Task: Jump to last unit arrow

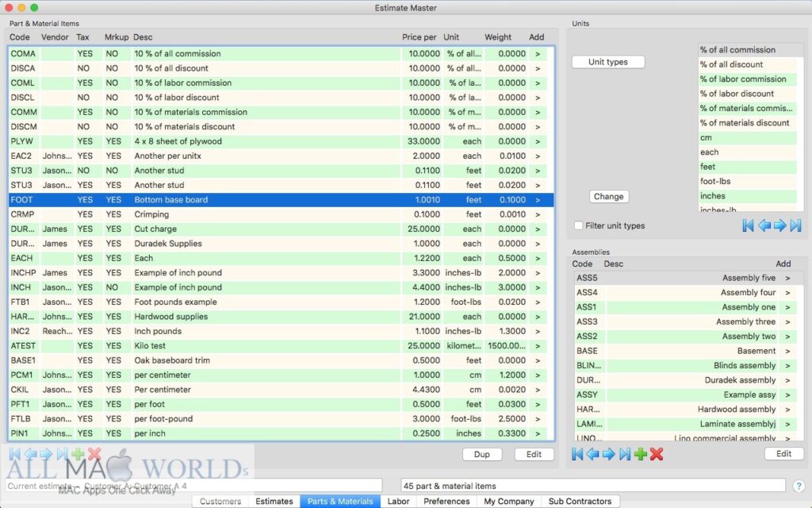Action: [796, 225]
